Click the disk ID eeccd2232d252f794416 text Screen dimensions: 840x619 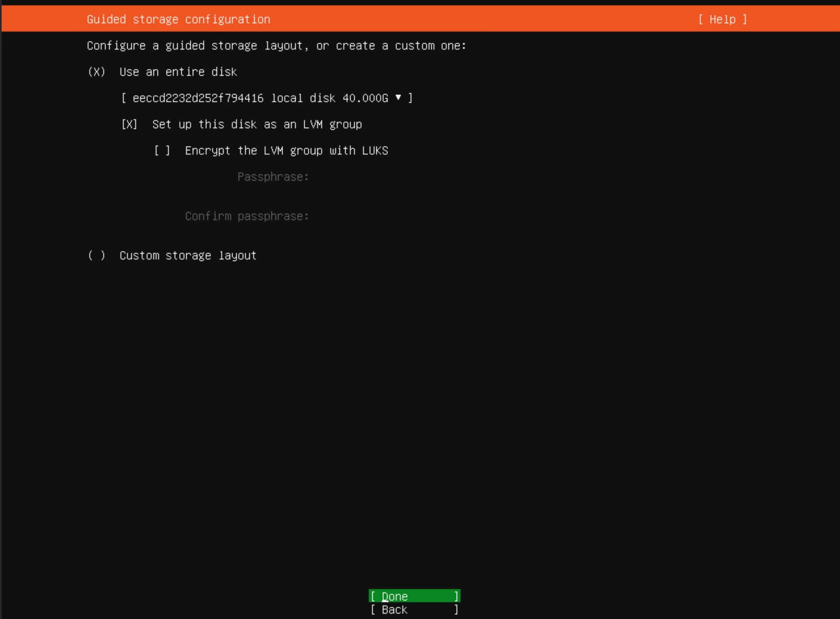click(x=198, y=98)
